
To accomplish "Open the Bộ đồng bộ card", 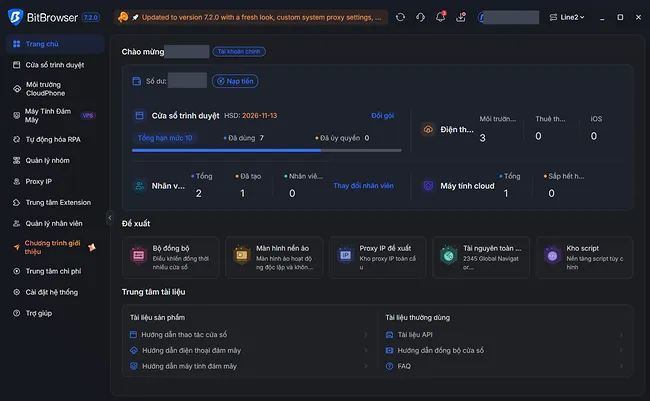I will click(x=171, y=257).
